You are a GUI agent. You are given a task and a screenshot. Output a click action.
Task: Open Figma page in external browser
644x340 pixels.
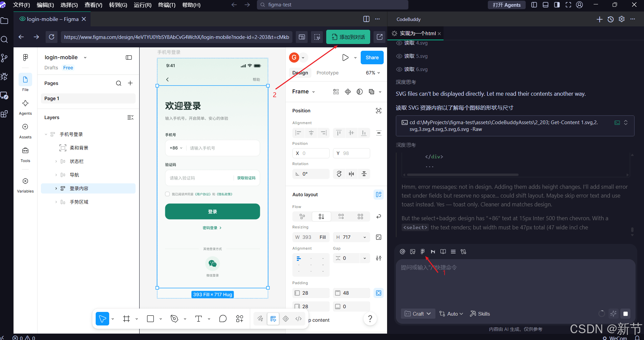380,37
